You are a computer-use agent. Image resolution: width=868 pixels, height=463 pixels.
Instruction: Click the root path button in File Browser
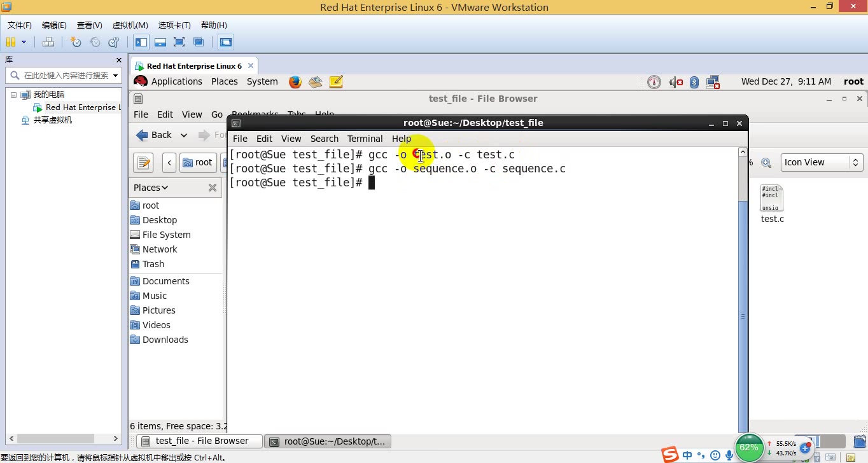tap(198, 163)
